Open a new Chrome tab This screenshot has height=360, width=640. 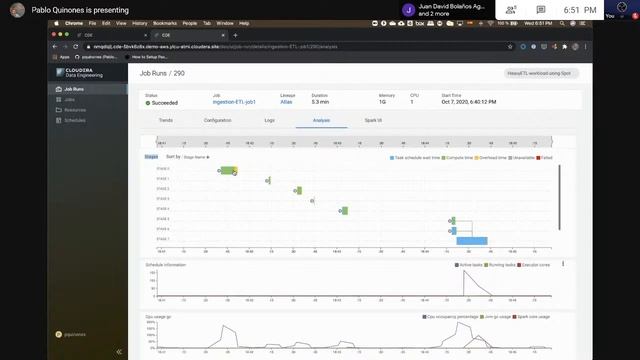coord(235,36)
